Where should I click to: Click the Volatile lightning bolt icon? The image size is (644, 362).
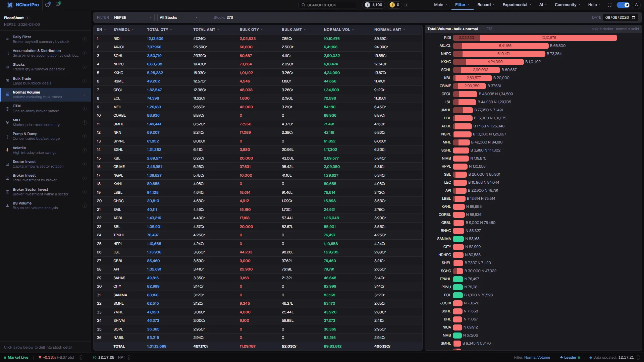point(7,150)
